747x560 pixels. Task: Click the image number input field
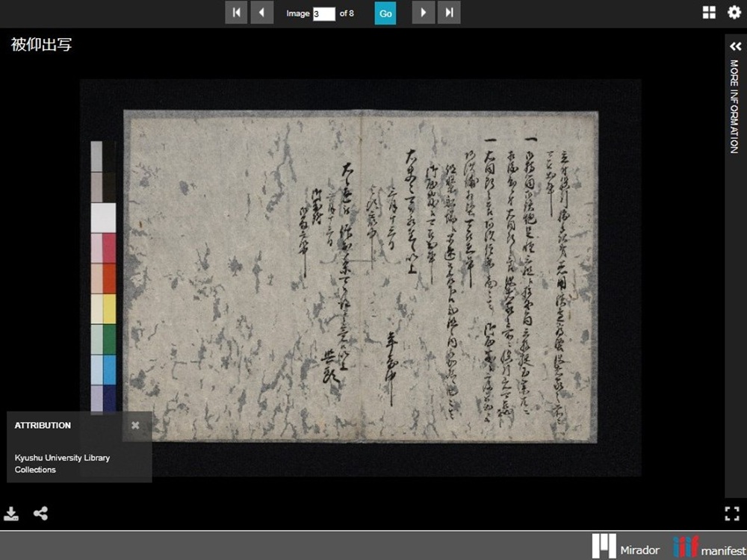pos(323,13)
